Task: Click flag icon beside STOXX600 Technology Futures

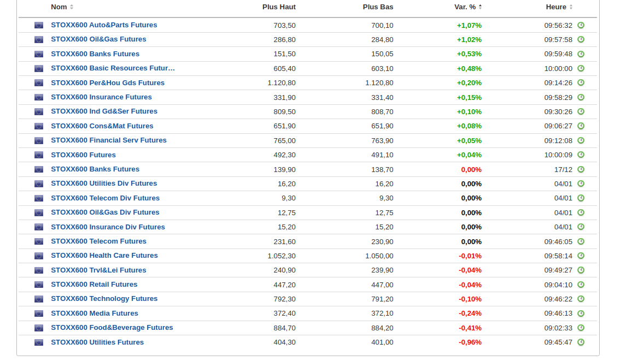Action: point(39,299)
